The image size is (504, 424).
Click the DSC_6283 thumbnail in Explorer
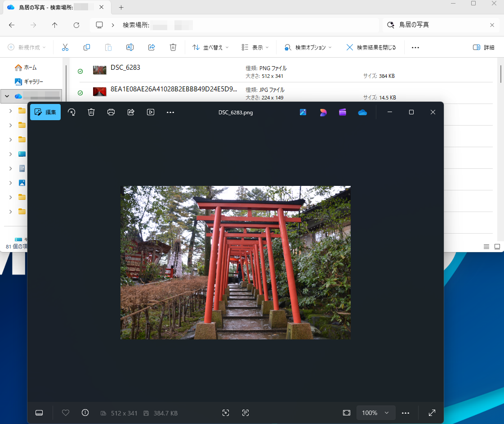[x=100, y=70]
